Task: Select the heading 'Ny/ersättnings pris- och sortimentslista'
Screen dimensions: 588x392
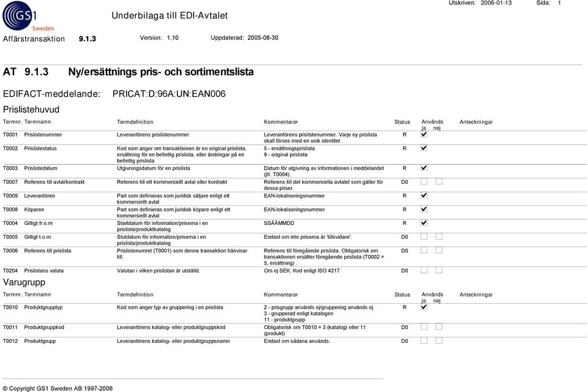Action: click(161, 72)
